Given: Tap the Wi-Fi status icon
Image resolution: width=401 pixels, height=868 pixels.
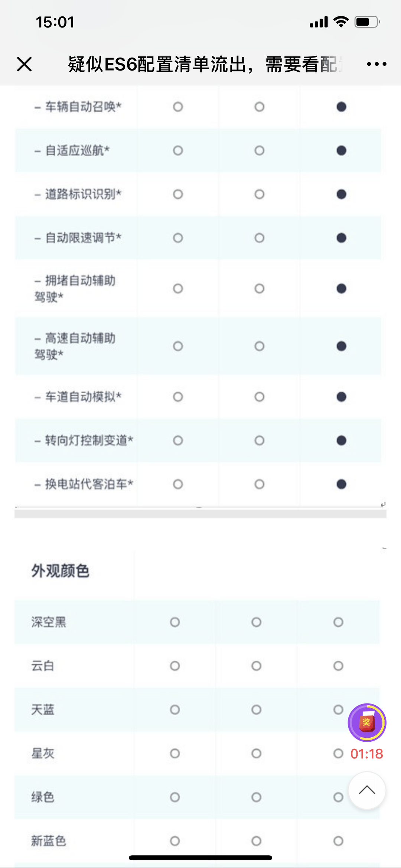Looking at the screenshot, I should (x=341, y=22).
